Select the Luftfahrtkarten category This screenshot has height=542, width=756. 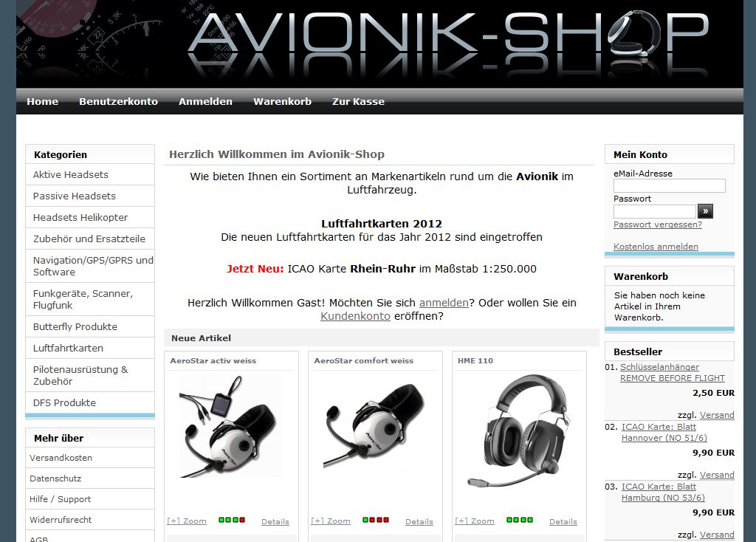[89, 348]
